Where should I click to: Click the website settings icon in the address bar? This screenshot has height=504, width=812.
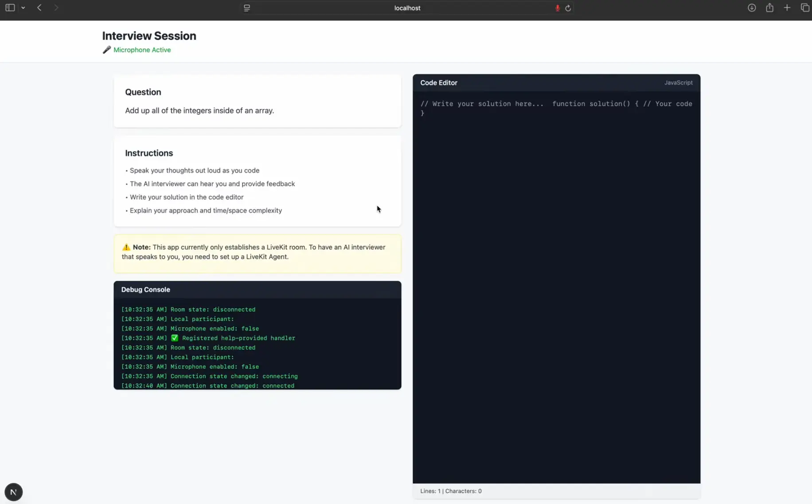(246, 8)
